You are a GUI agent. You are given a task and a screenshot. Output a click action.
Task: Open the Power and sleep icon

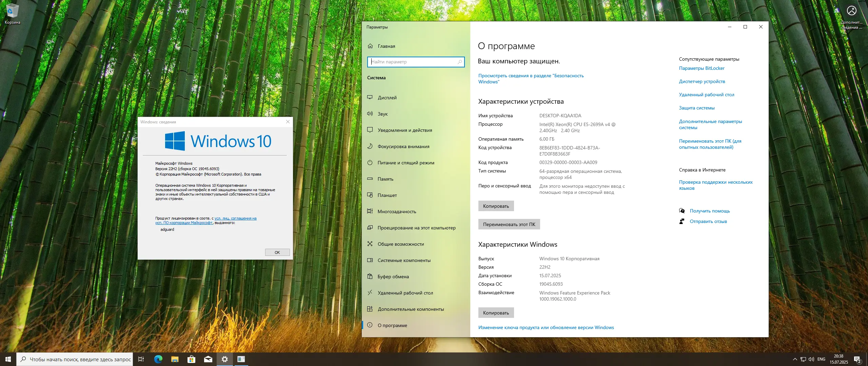pyautogui.click(x=370, y=163)
